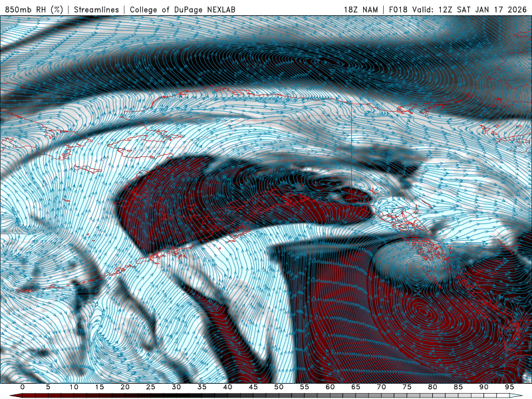Click the '12Z SAT JAN 17 2026' valid time
Screen dimensions: 532x399
tap(483, 10)
